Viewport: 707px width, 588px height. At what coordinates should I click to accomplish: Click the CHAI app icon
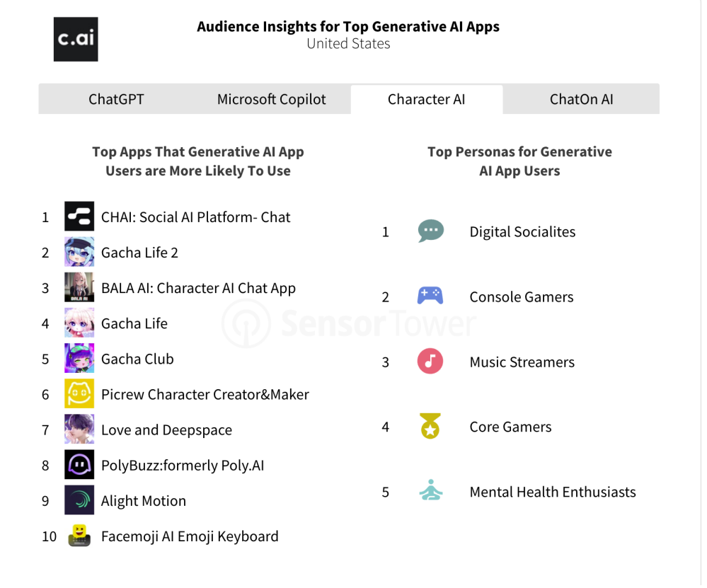click(x=79, y=217)
